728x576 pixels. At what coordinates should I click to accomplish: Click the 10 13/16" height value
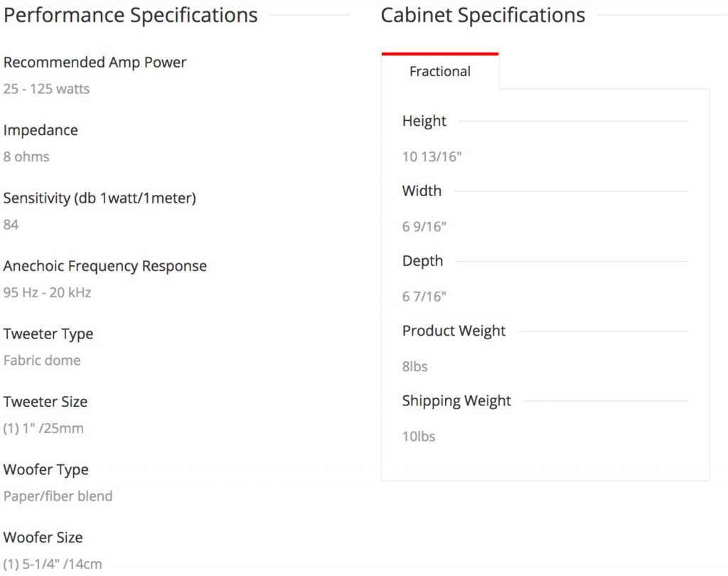click(432, 157)
